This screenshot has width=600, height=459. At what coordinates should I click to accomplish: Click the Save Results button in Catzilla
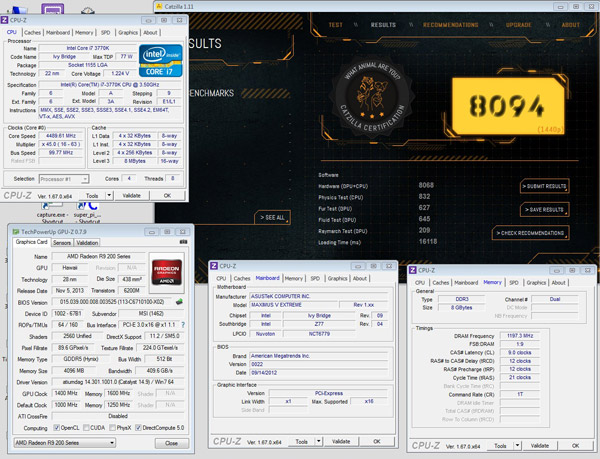pos(544,210)
